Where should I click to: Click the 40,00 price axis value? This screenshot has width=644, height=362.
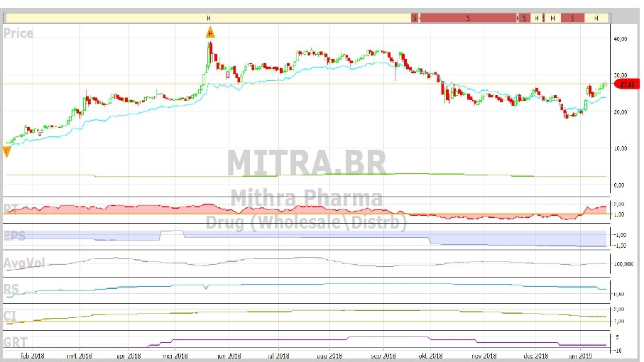(620, 39)
